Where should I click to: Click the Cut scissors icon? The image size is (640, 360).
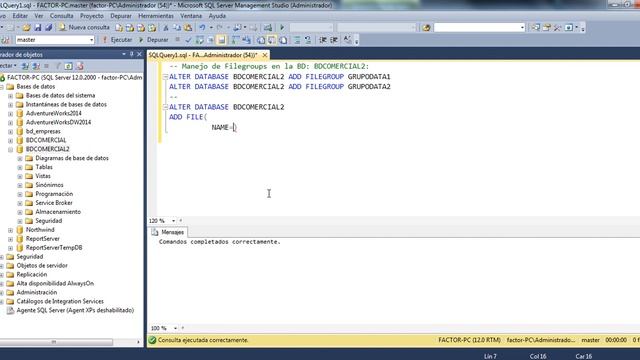(166, 28)
